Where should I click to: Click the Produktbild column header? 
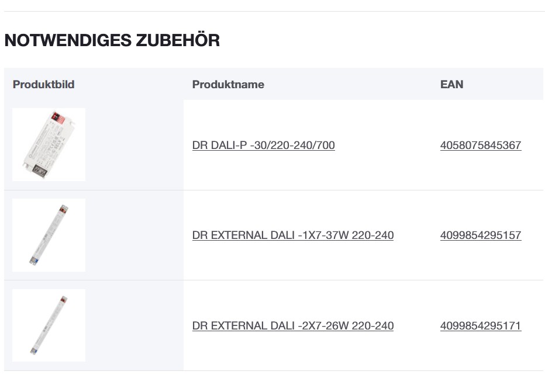[x=43, y=84]
